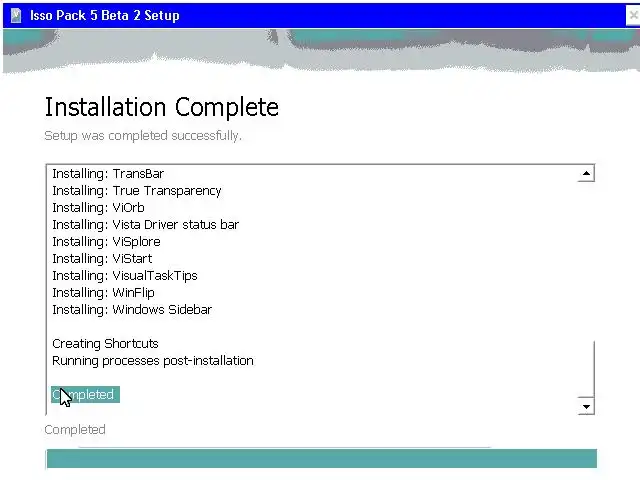This screenshot has width=640, height=480.
Task: Select the 'Installing: Windows Sidebar' line
Action: coord(132,310)
